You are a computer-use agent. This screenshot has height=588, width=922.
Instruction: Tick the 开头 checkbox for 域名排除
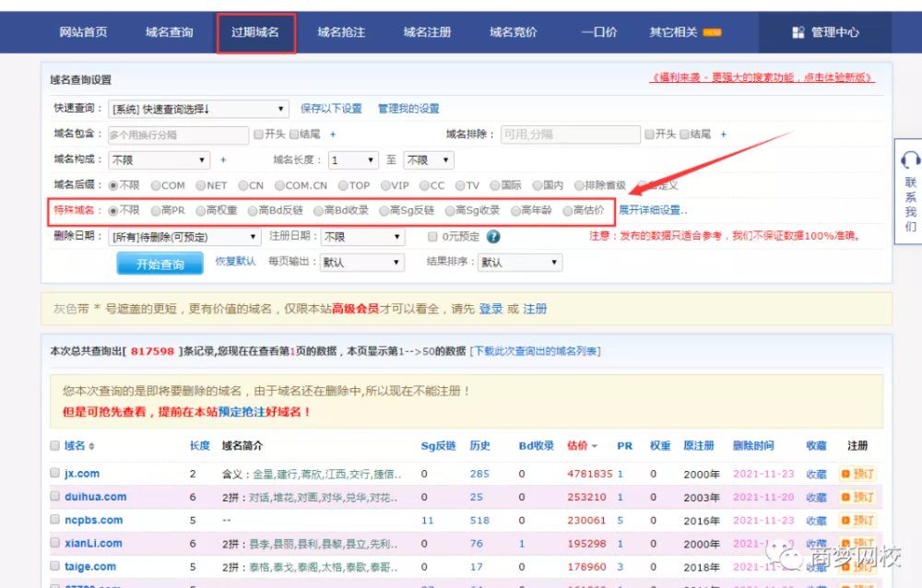[649, 135]
